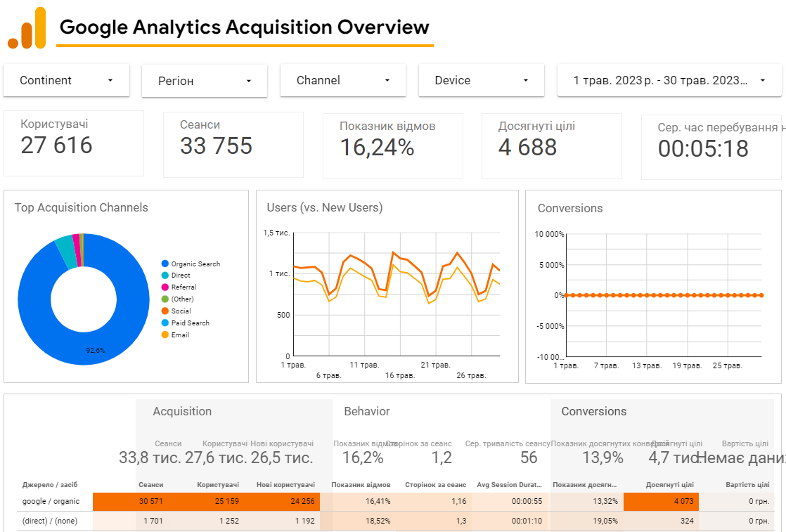786x532 pixels.
Task: Expand the Регіон filter dropdown
Action: point(205,82)
